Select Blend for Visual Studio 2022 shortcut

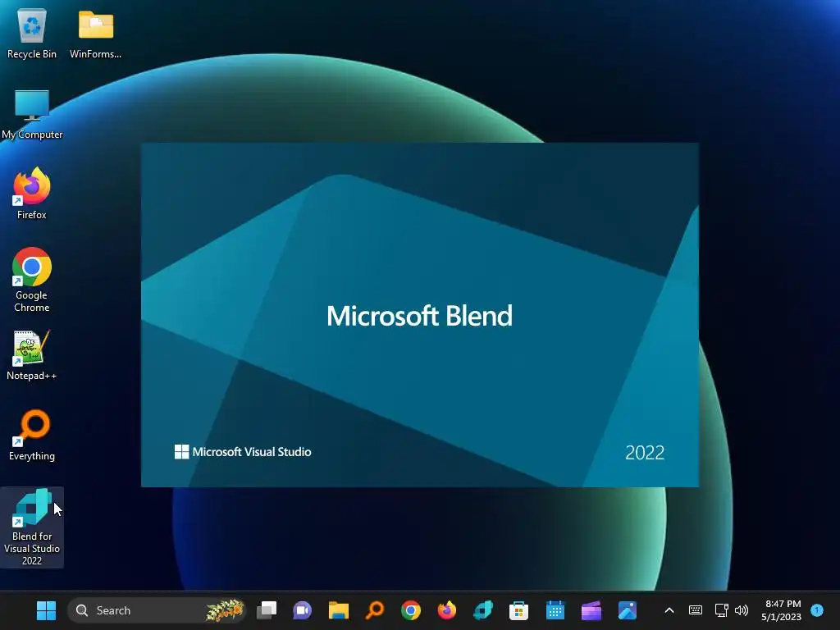(32, 527)
